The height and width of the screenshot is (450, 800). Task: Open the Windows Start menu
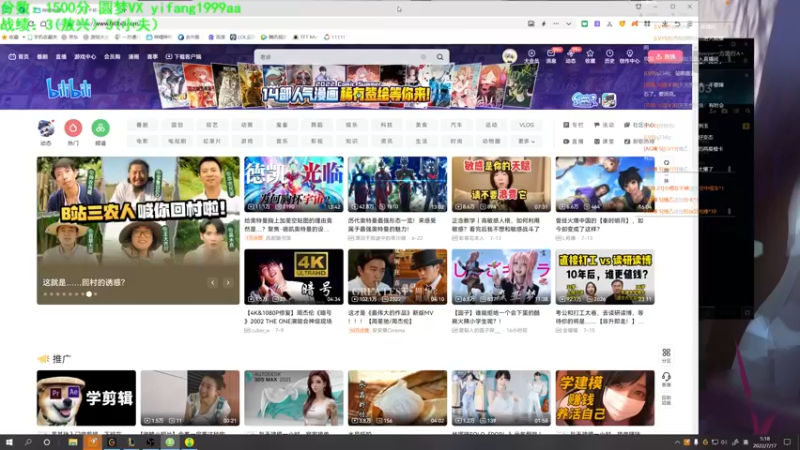[9, 442]
